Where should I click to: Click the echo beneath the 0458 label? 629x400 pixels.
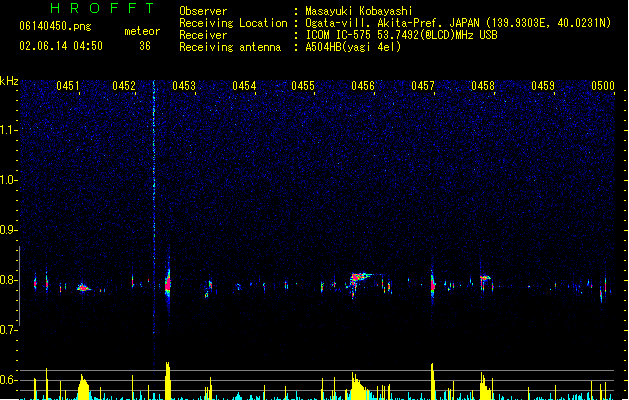(485, 280)
